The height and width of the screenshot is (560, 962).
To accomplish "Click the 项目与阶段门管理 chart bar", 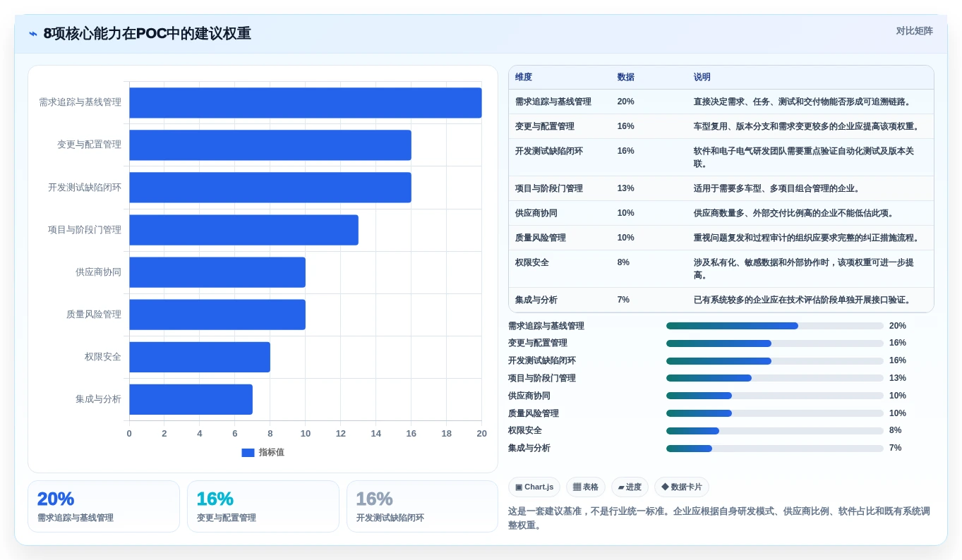I will [243, 230].
